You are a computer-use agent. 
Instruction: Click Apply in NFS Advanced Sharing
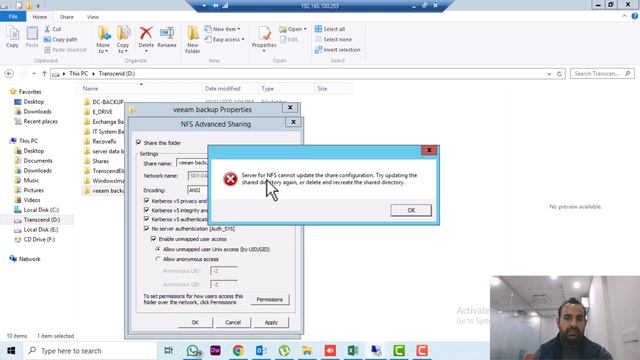click(x=271, y=322)
